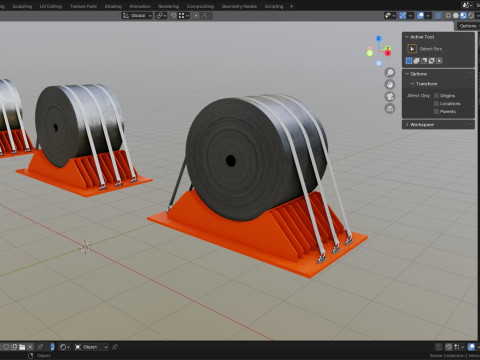480x360 pixels.
Task: Switch to the Rendering workspace
Action: point(168,6)
